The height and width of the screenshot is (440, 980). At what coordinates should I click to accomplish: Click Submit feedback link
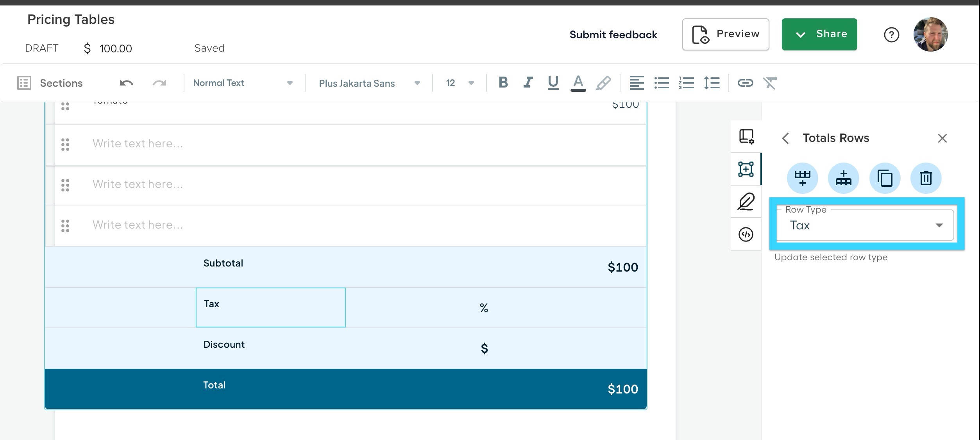coord(613,35)
